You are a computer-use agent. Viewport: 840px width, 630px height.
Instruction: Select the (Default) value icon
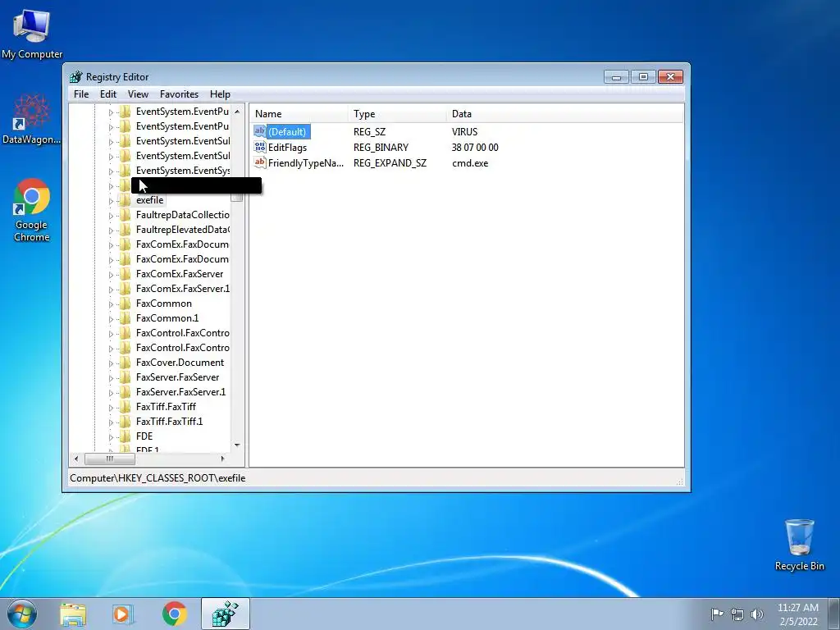[x=260, y=131]
